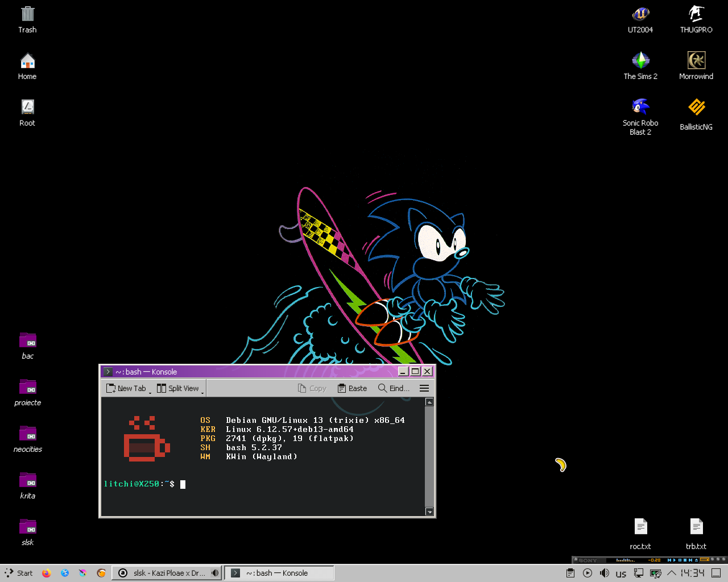Viewport: 728px width, 582px height.
Task: Expand the New Tab dropdown arrow
Action: 150,392
